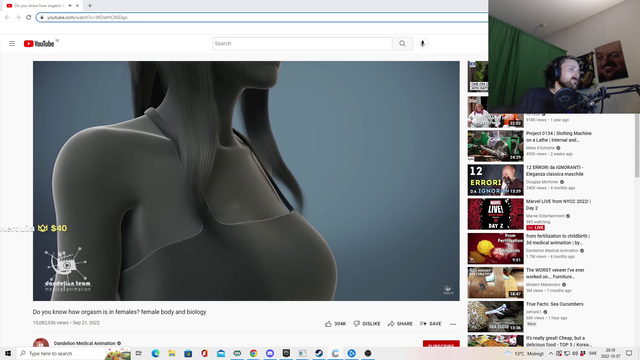Start voice search with the microphone icon
Viewport: 640px width, 360px height.
(x=422, y=44)
